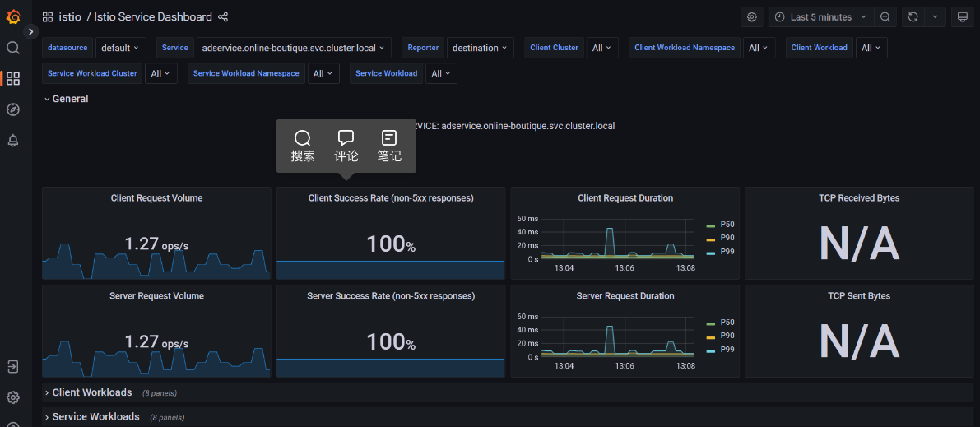This screenshot has width=980, height=427.
Task: Open the Service adservice dropdown
Action: tap(295, 48)
